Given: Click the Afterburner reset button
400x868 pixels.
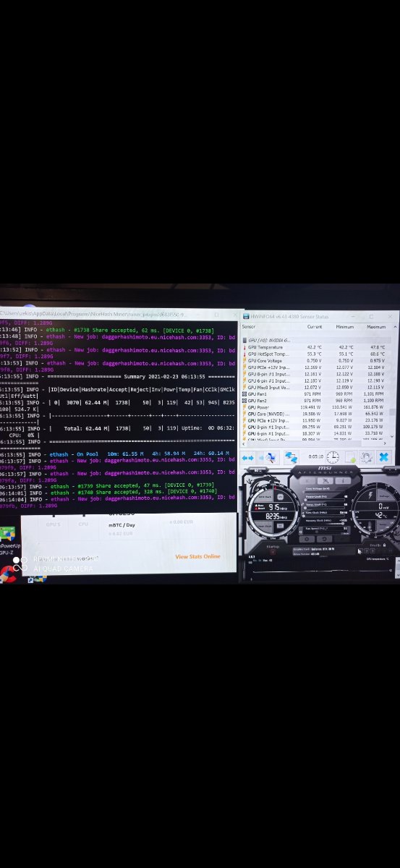Looking at the screenshot, I should 324,539.
